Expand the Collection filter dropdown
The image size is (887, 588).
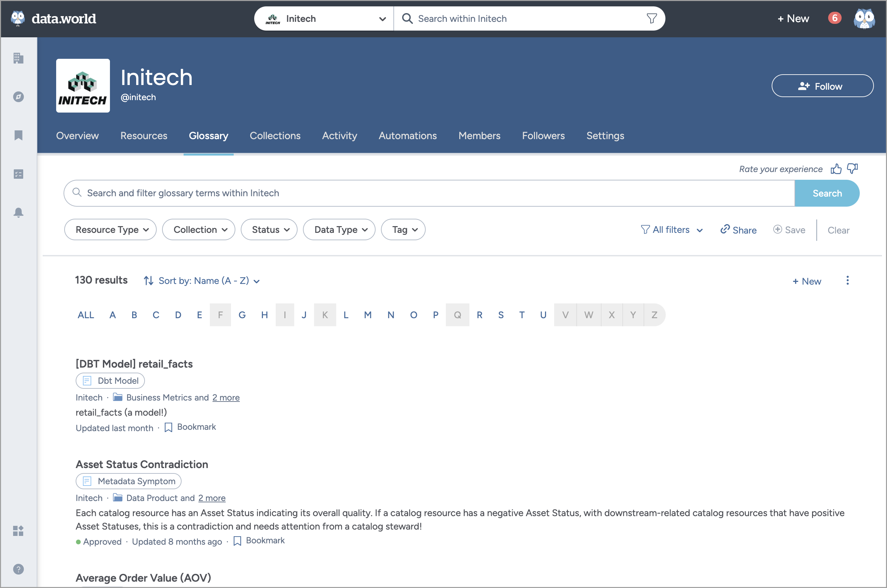(x=199, y=229)
